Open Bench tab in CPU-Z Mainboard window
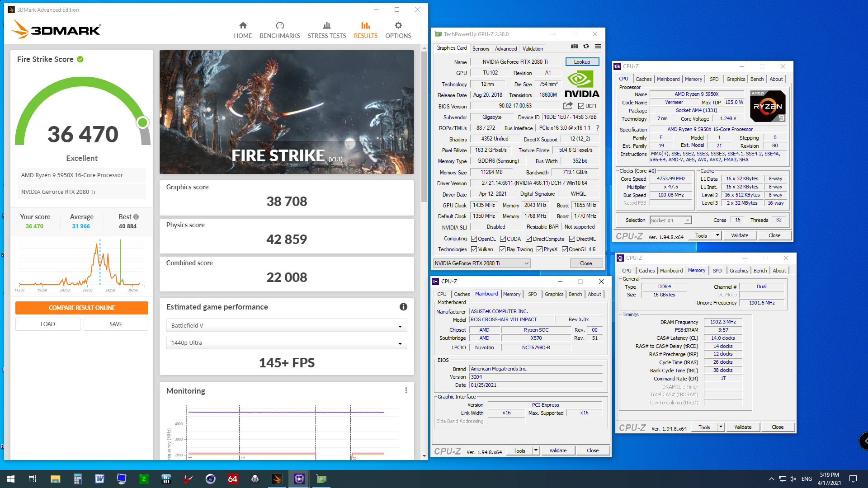Image resolution: width=868 pixels, height=488 pixels. click(x=575, y=294)
